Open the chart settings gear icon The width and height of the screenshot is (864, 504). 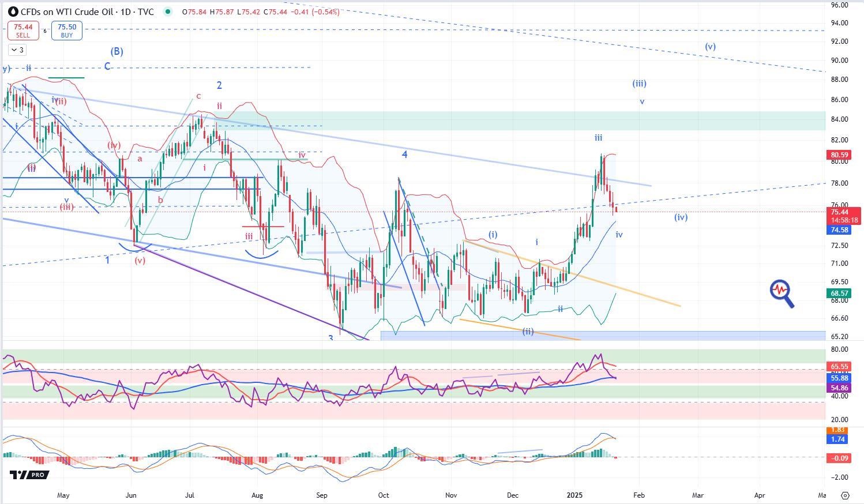845,495
